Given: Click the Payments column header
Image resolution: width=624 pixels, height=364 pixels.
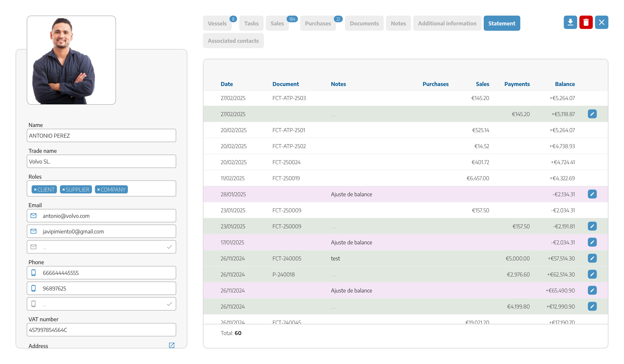Looking at the screenshot, I should pyautogui.click(x=517, y=84).
